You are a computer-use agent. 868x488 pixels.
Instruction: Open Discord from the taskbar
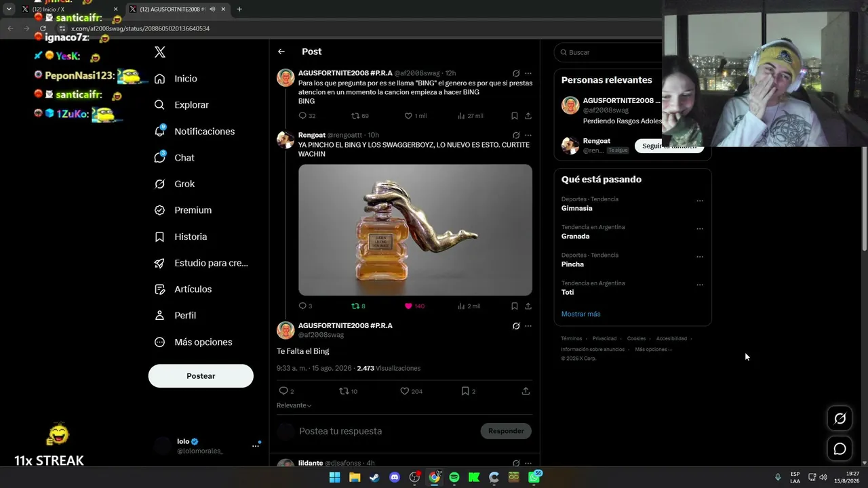coord(395,477)
